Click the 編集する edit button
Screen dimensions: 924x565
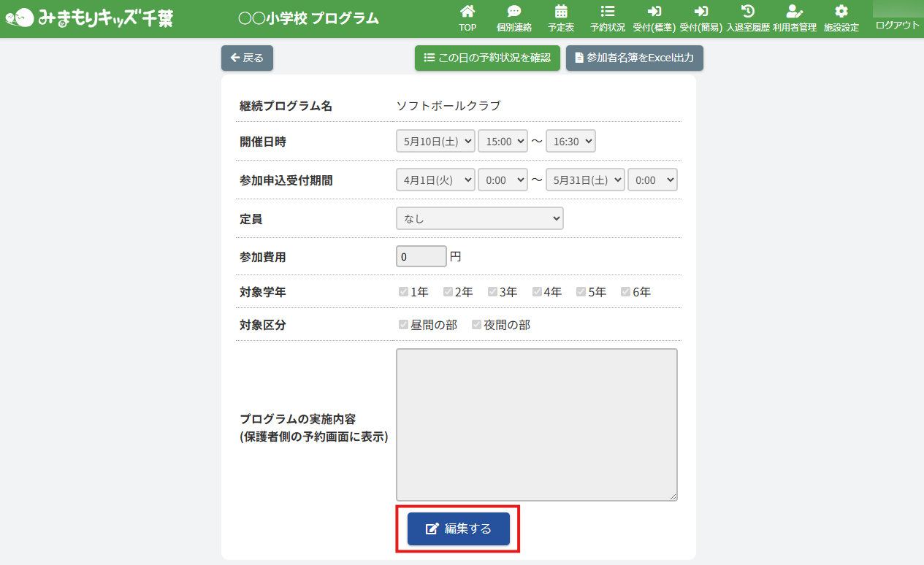click(x=458, y=529)
